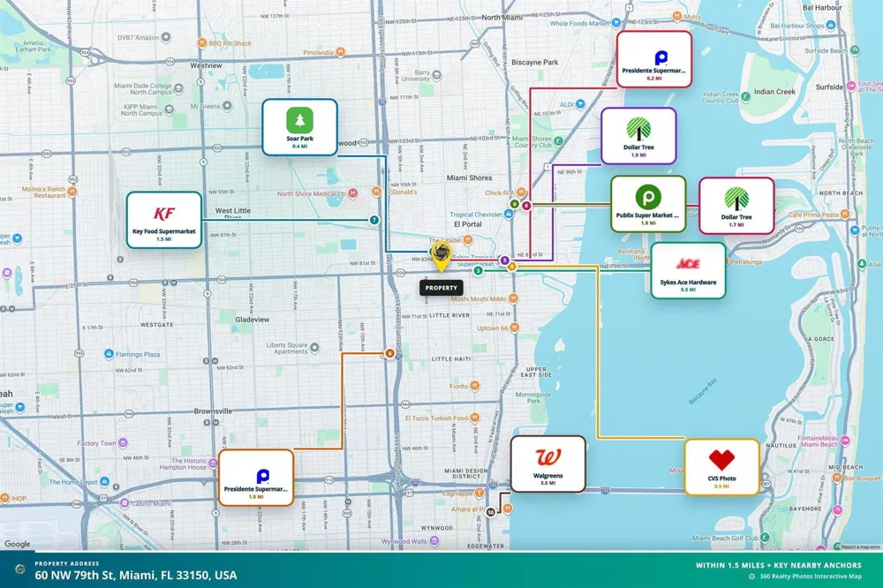Click the Google logo on the map
This screenshot has height=588, width=883.
point(18,544)
